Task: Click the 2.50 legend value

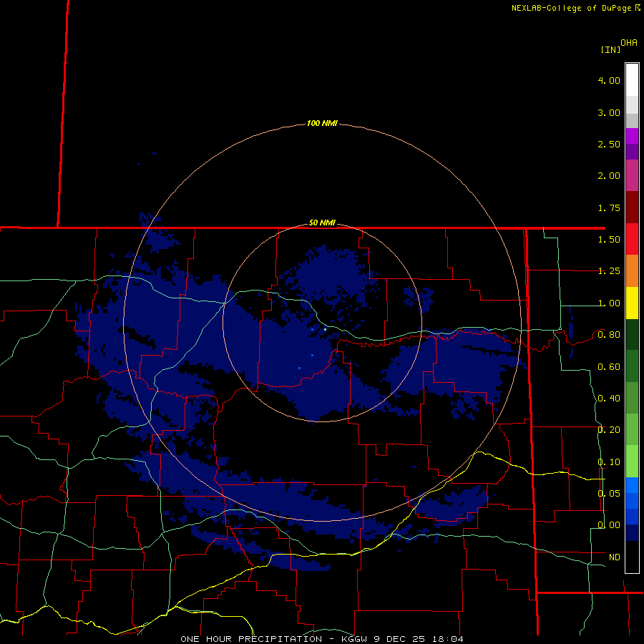Action: coord(609,144)
